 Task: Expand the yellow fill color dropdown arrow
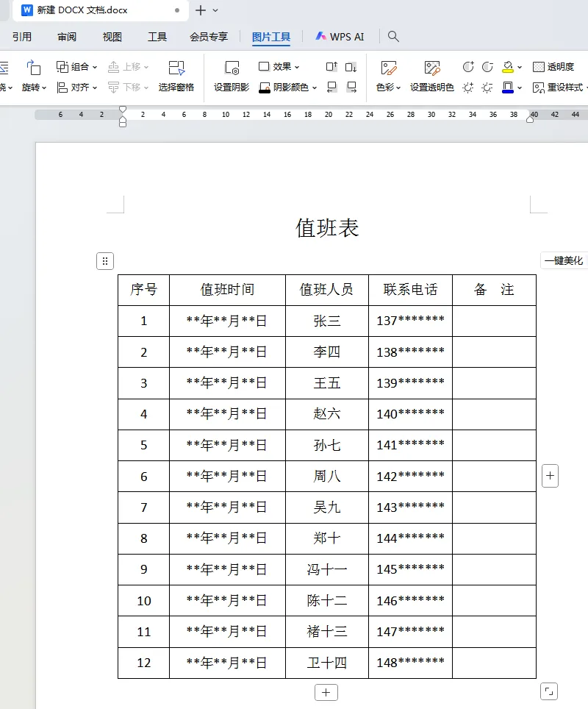tap(520, 68)
